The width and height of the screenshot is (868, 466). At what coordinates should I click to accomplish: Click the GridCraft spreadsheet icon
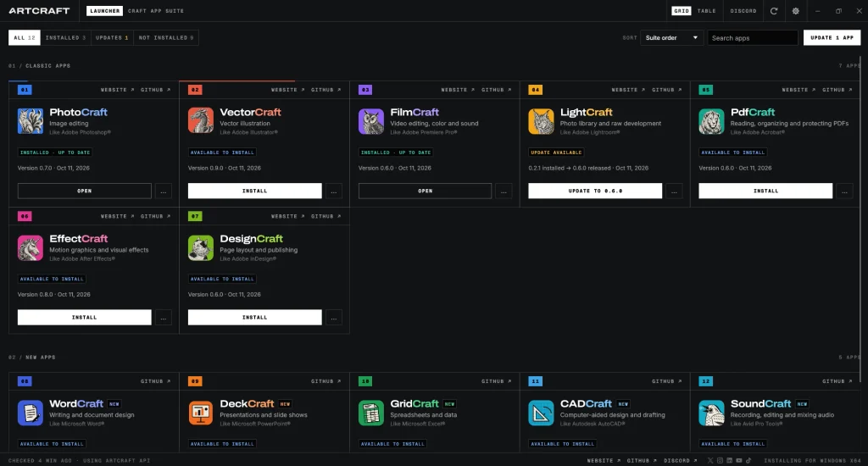point(371,413)
